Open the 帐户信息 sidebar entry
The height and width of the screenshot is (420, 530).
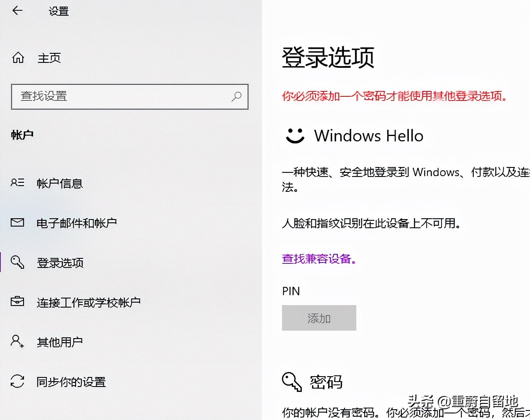(60, 183)
